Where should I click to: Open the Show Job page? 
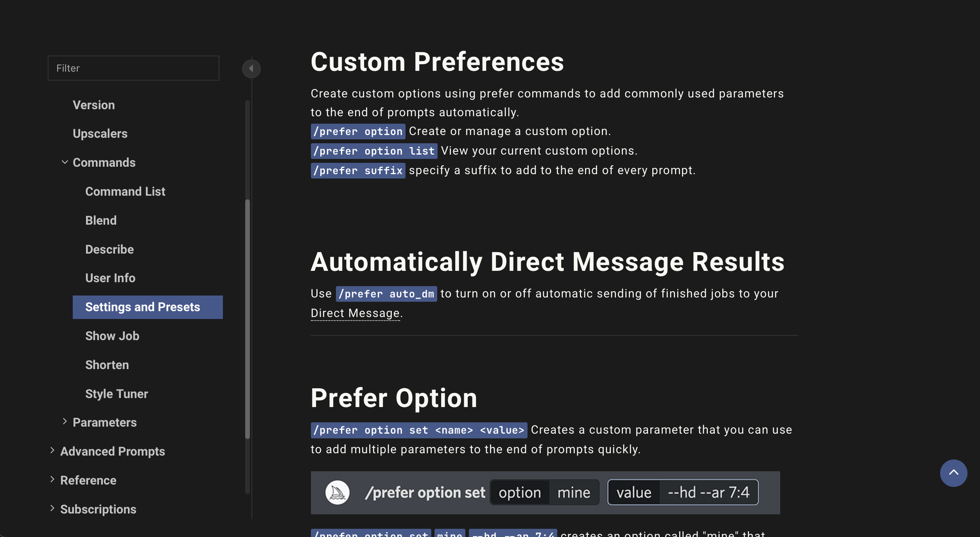pos(112,336)
